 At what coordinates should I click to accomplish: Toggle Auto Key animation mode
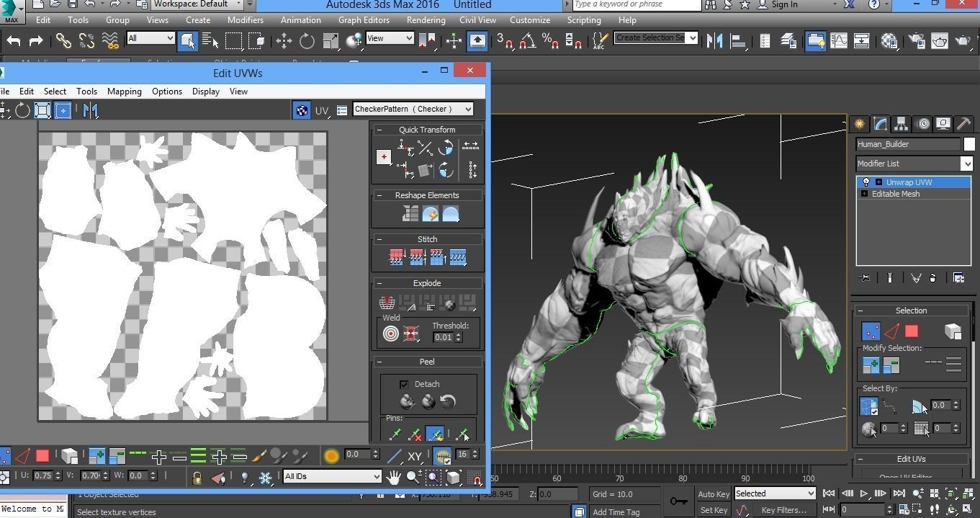point(714,494)
